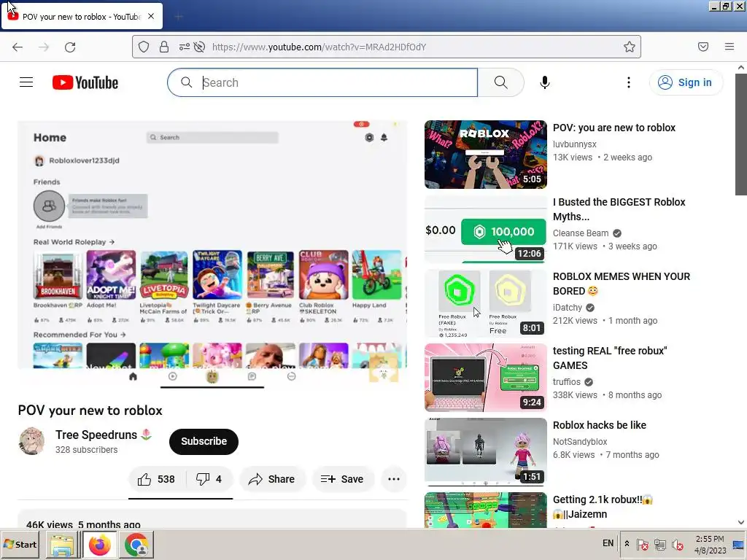The image size is (747, 560).
Task: Open the Roblox hacks be like thumbnail
Action: click(x=485, y=452)
